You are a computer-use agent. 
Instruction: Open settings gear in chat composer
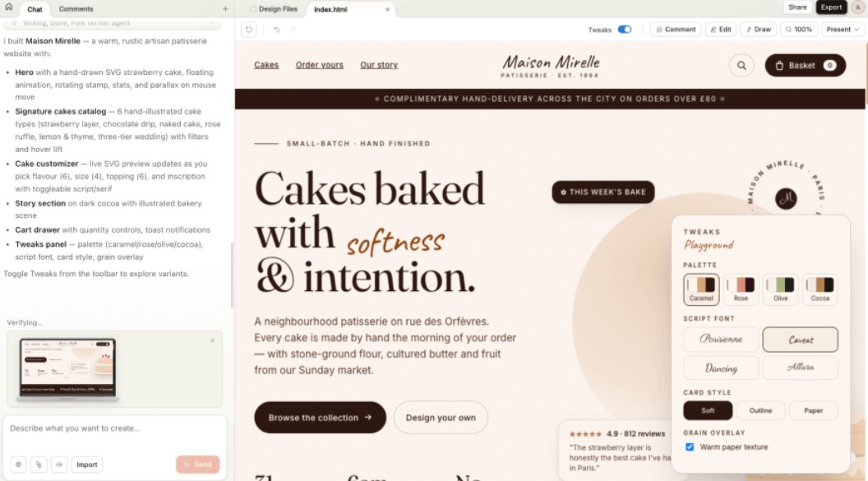click(18, 465)
